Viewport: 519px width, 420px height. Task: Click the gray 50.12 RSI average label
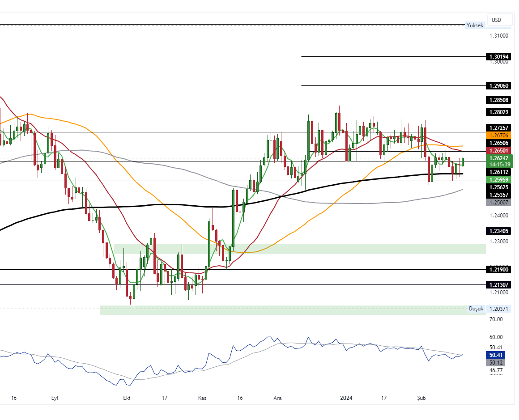496,363
